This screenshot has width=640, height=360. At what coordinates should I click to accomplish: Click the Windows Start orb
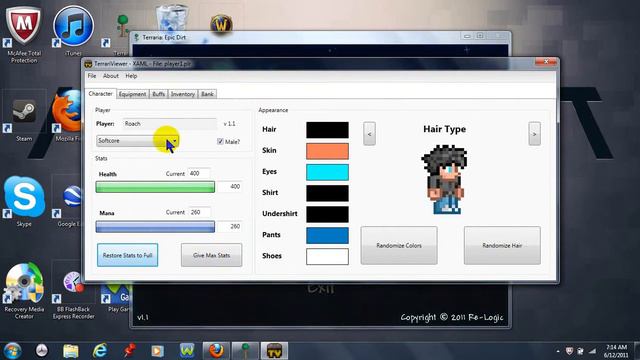(12, 351)
